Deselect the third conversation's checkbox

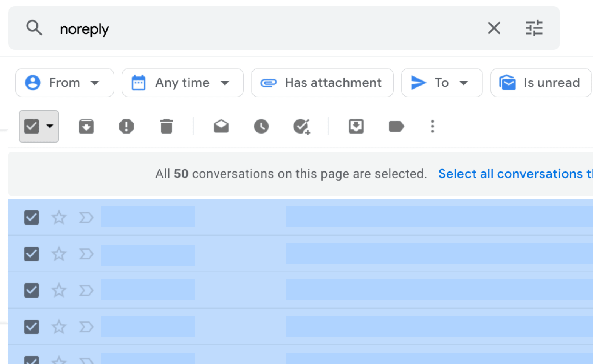(x=32, y=290)
